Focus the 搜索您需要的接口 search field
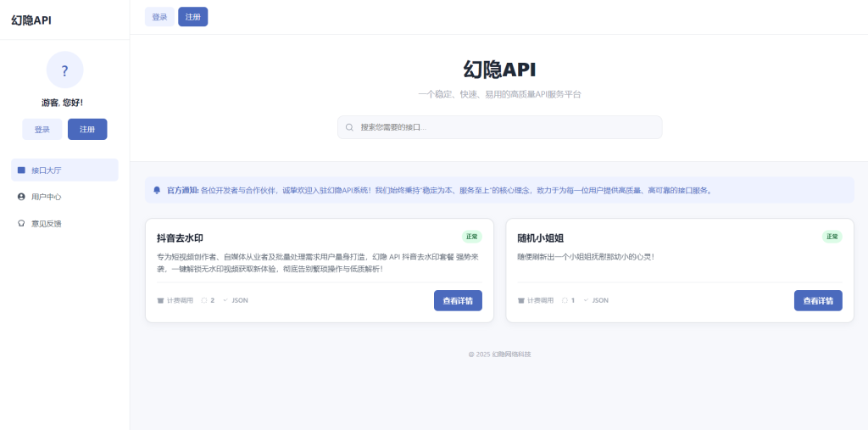The height and width of the screenshot is (430, 868). 500,127
